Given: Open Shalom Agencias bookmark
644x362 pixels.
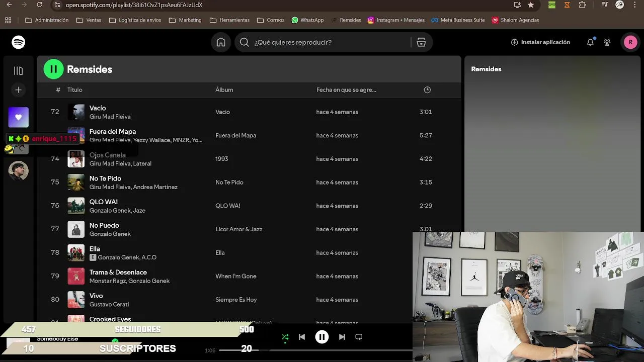Looking at the screenshot, I should click(x=515, y=20).
